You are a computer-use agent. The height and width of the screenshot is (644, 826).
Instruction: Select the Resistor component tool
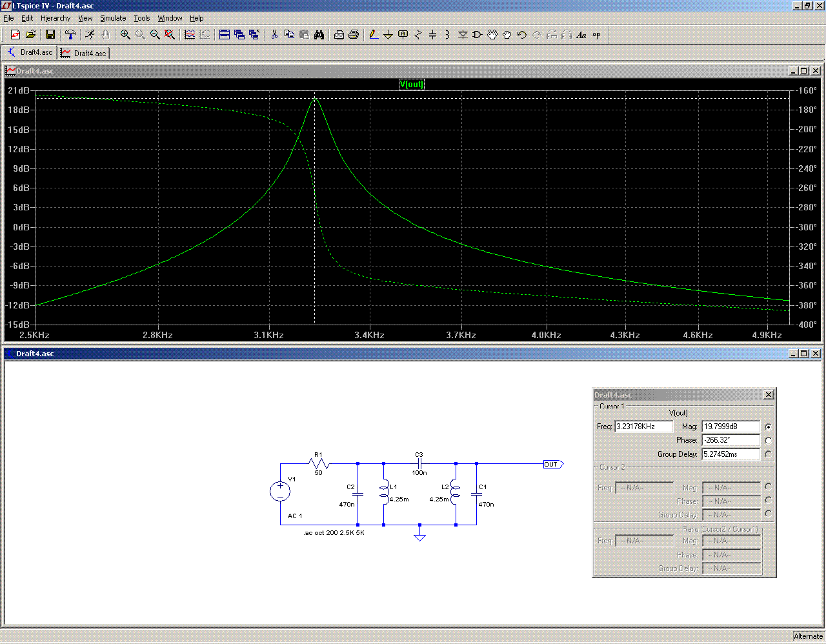[x=418, y=35]
